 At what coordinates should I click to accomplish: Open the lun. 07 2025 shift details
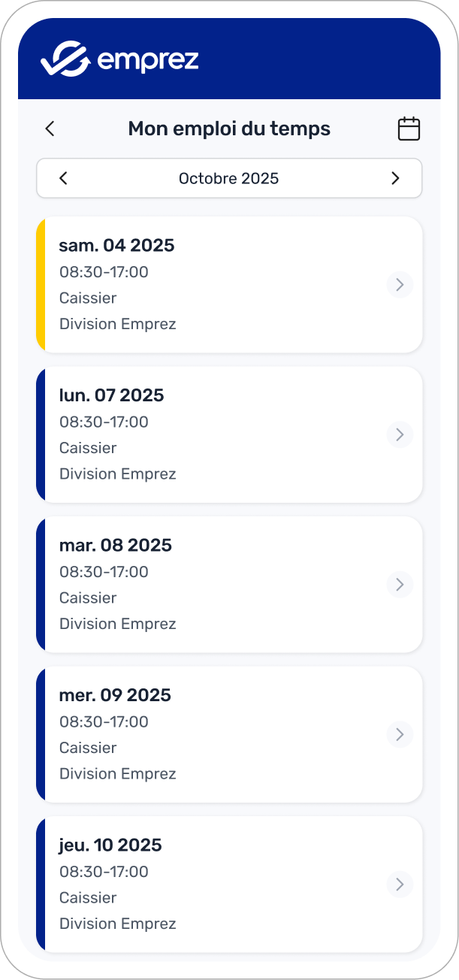pyautogui.click(x=225, y=434)
